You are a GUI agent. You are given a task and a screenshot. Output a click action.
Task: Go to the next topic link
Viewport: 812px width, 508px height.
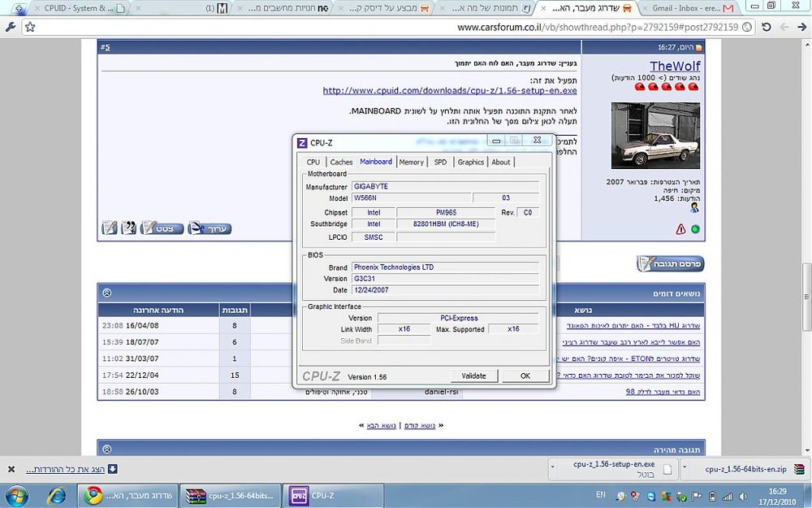click(x=381, y=425)
